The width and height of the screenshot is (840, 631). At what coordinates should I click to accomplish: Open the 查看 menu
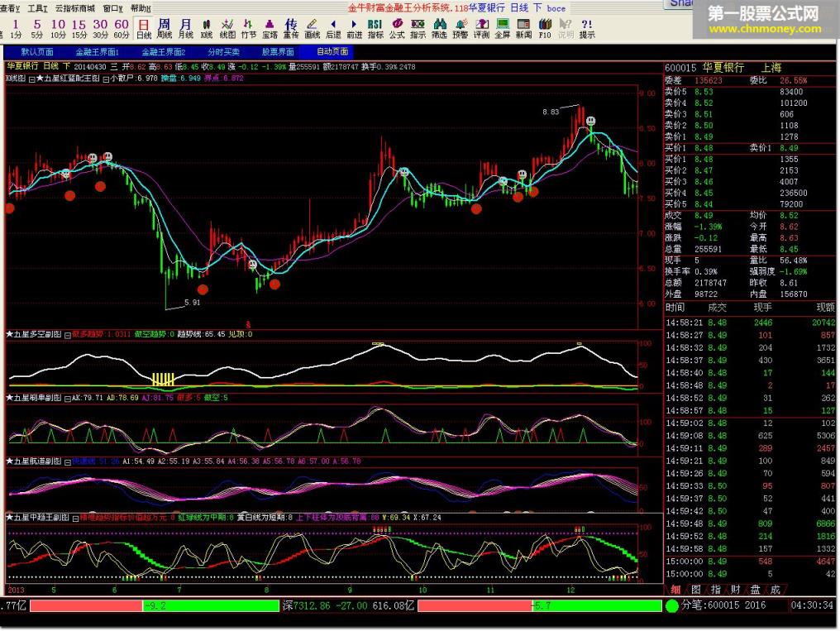tap(10, 8)
